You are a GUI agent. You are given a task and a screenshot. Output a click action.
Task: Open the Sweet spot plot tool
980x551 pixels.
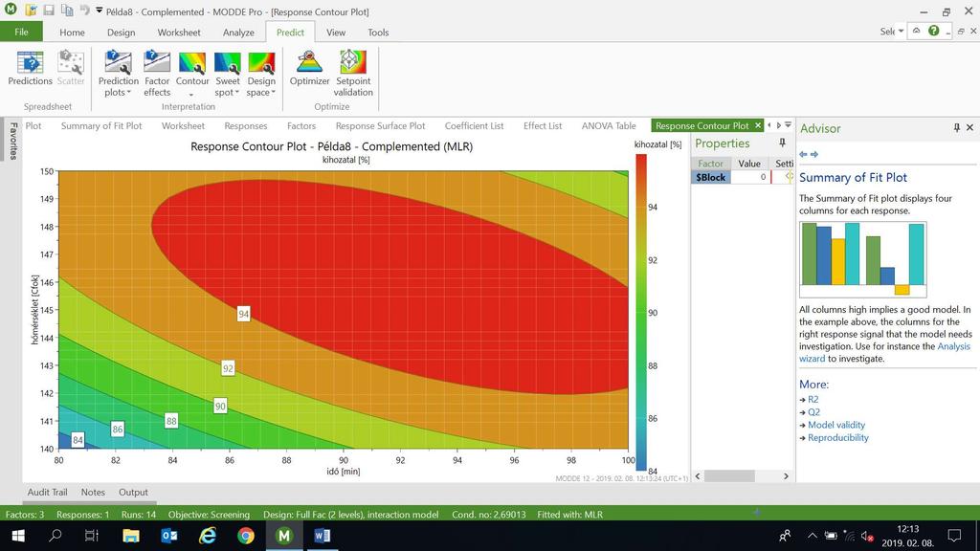(228, 74)
